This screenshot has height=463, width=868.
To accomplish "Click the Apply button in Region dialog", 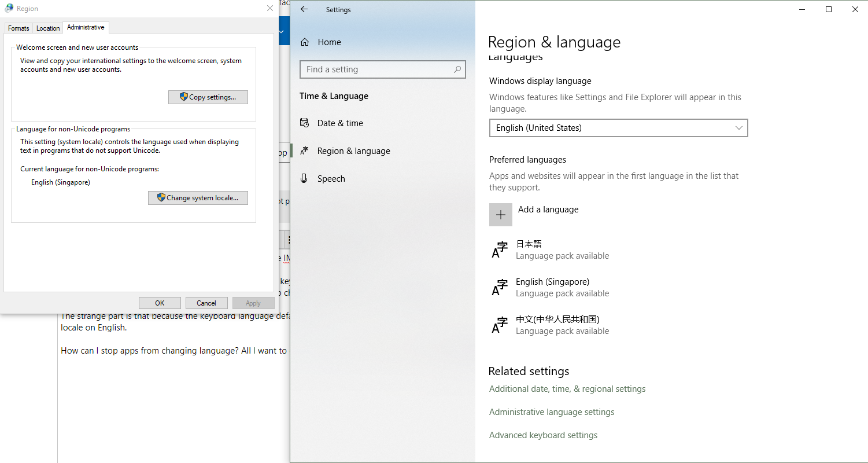I will coord(253,303).
